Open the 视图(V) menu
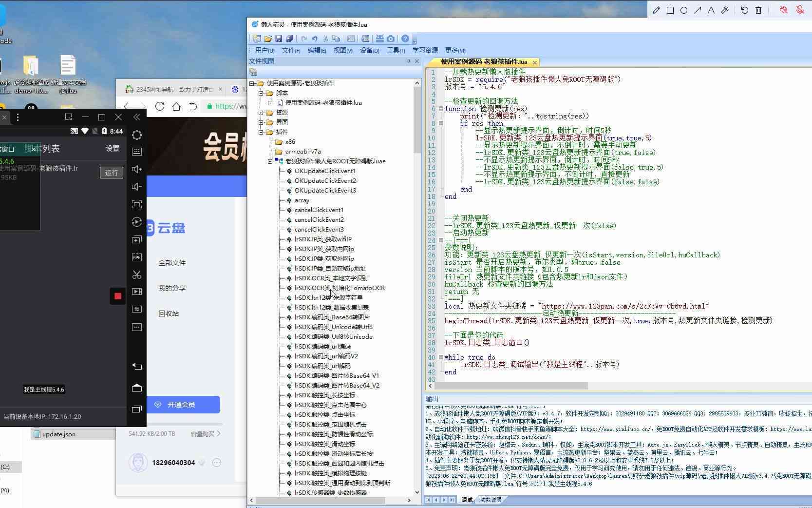Viewport: 812px width, 508px height. (343, 50)
